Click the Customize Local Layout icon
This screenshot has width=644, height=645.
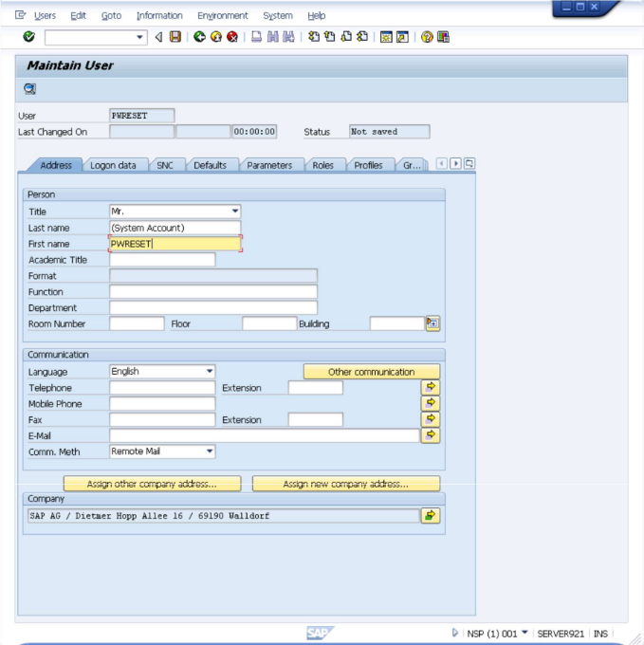pyautogui.click(x=443, y=37)
